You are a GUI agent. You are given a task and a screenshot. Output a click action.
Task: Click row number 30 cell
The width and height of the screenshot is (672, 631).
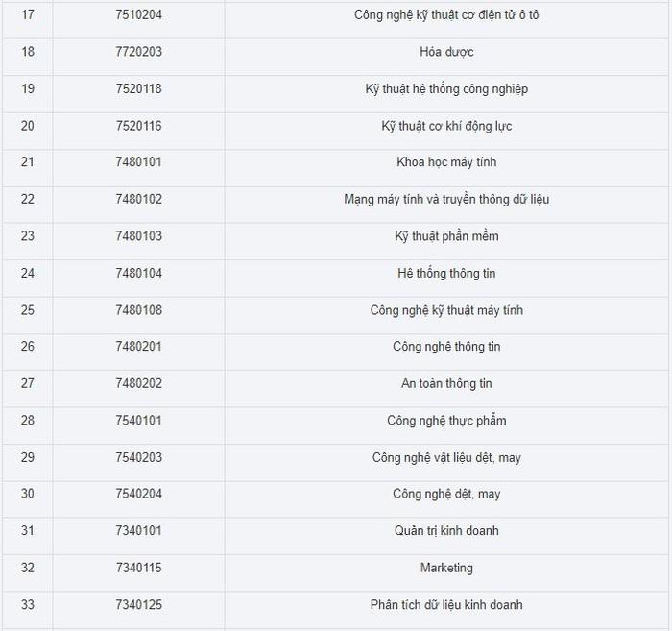click(27, 495)
